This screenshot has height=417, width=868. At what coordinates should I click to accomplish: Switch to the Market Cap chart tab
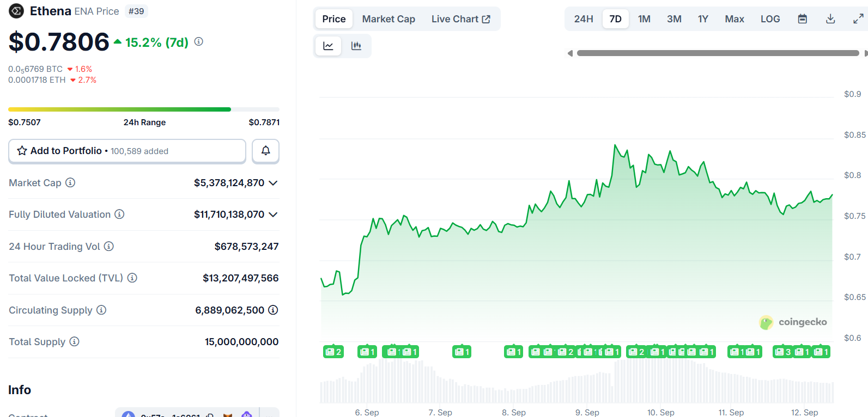click(x=389, y=19)
